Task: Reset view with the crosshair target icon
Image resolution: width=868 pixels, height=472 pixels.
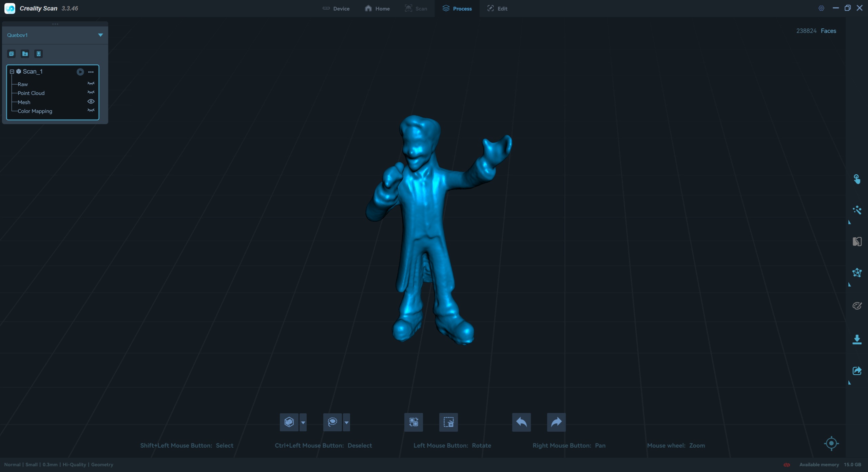Action: click(831, 443)
